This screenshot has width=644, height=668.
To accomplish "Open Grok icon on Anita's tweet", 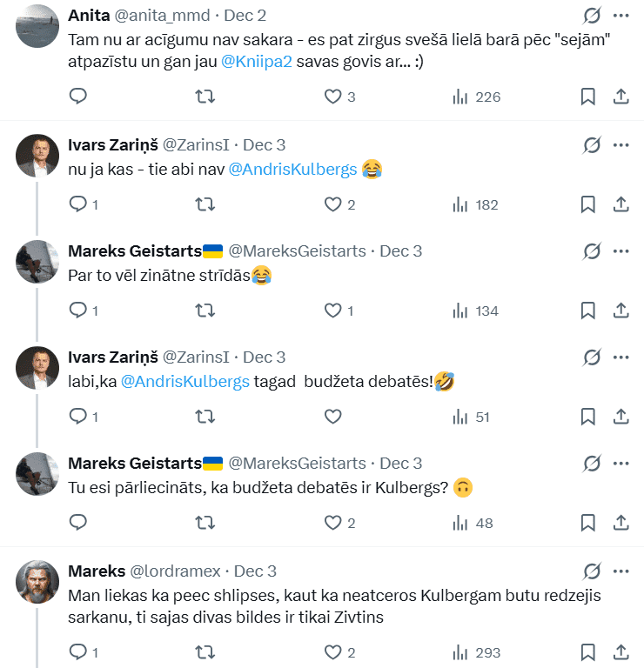I will (592, 16).
